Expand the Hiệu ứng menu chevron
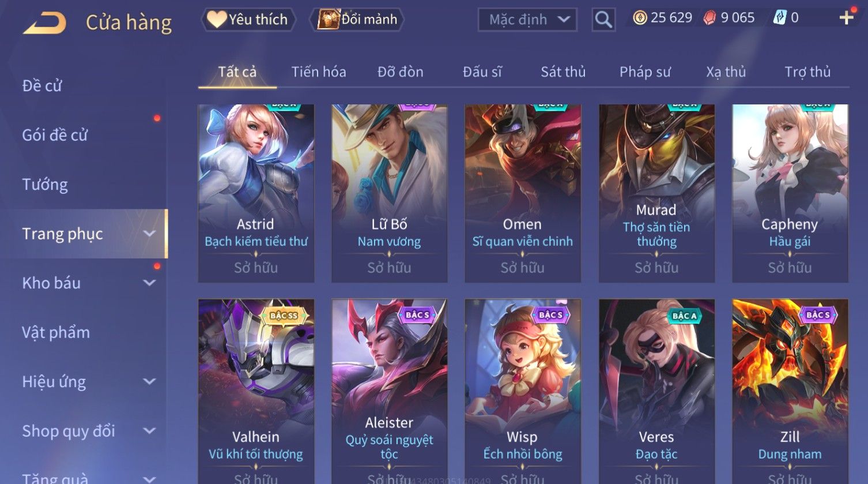Screen dimensions: 868x484 click(149, 381)
